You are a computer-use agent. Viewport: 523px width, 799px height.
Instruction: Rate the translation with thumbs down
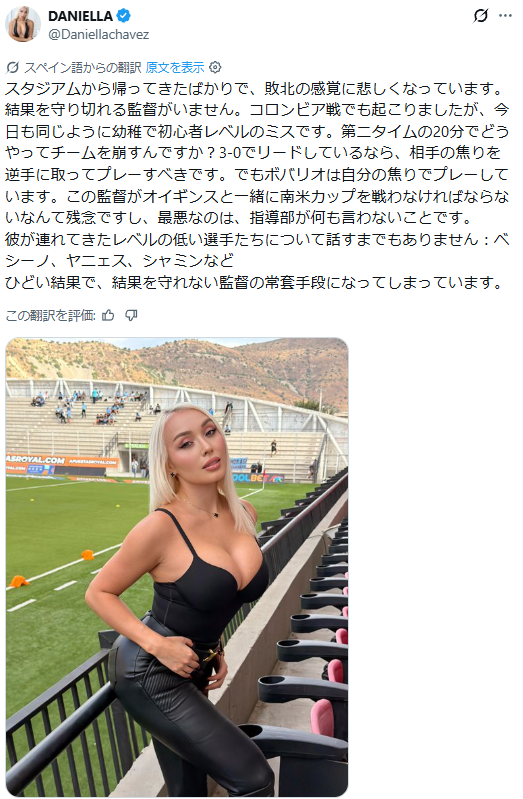132,316
